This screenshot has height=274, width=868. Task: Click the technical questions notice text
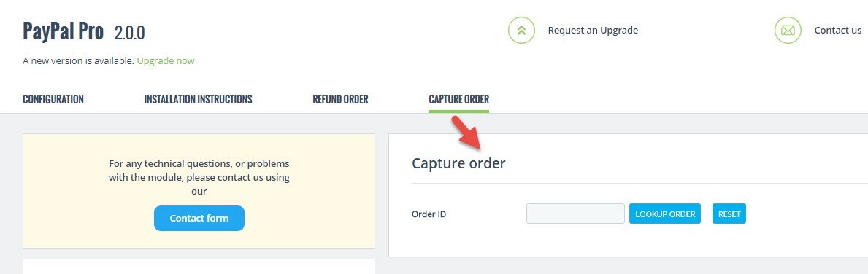[199, 178]
